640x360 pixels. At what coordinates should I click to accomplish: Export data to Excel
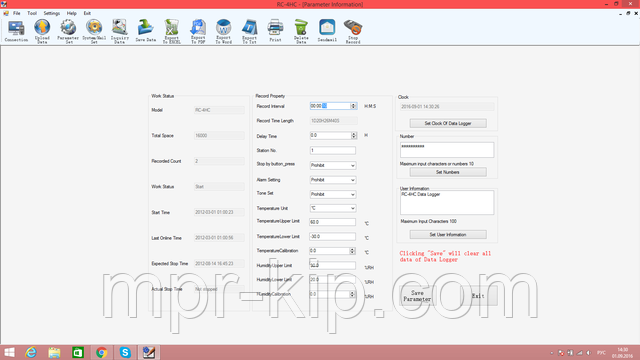coord(171,31)
